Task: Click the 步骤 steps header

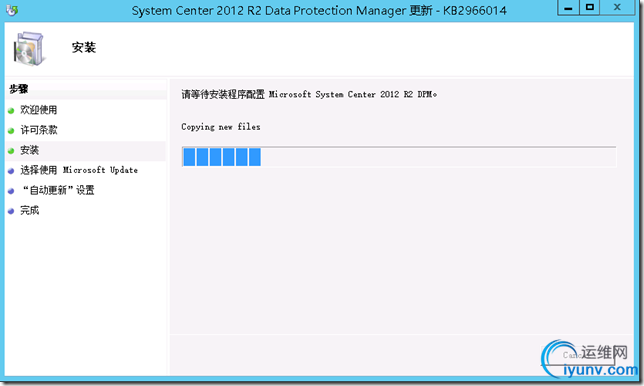Action: [x=19, y=89]
